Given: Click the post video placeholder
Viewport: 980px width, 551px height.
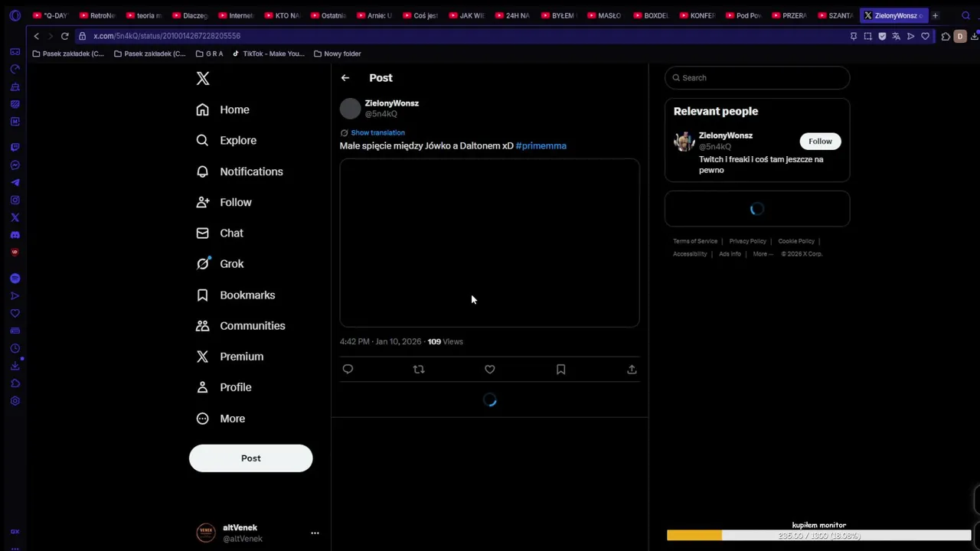Looking at the screenshot, I should pyautogui.click(x=489, y=243).
